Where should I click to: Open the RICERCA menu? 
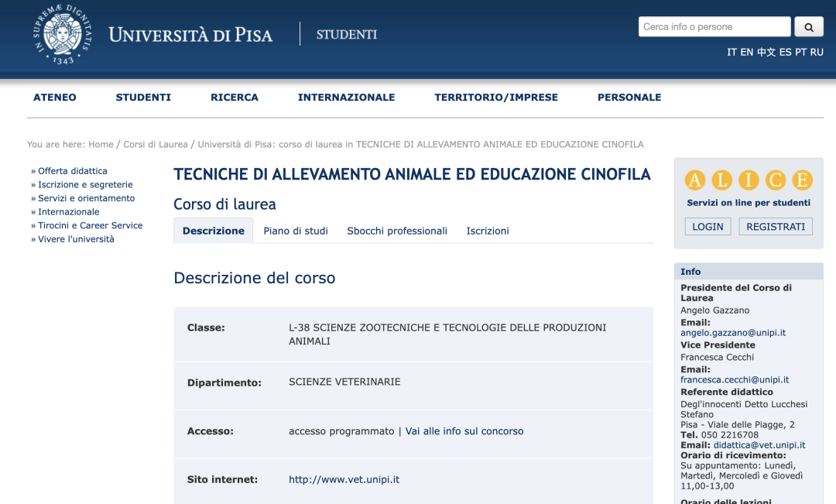(234, 98)
